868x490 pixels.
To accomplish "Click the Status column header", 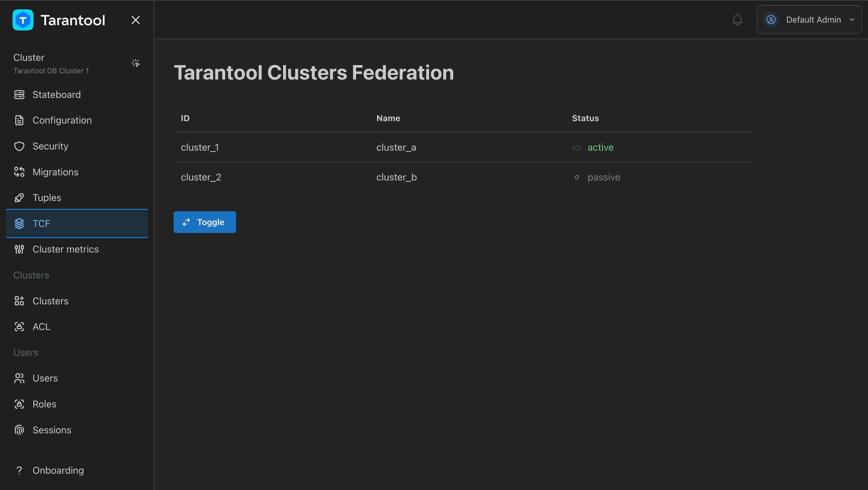I will coord(585,118).
